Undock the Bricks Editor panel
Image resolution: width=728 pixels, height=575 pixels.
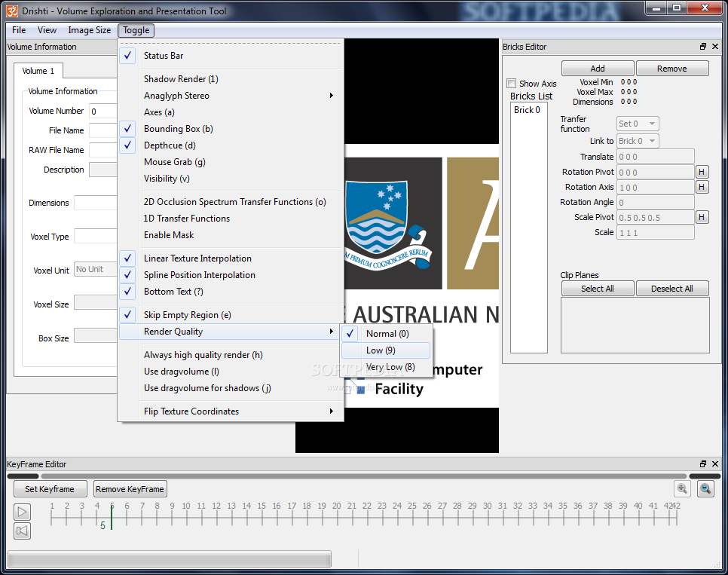pyautogui.click(x=703, y=47)
